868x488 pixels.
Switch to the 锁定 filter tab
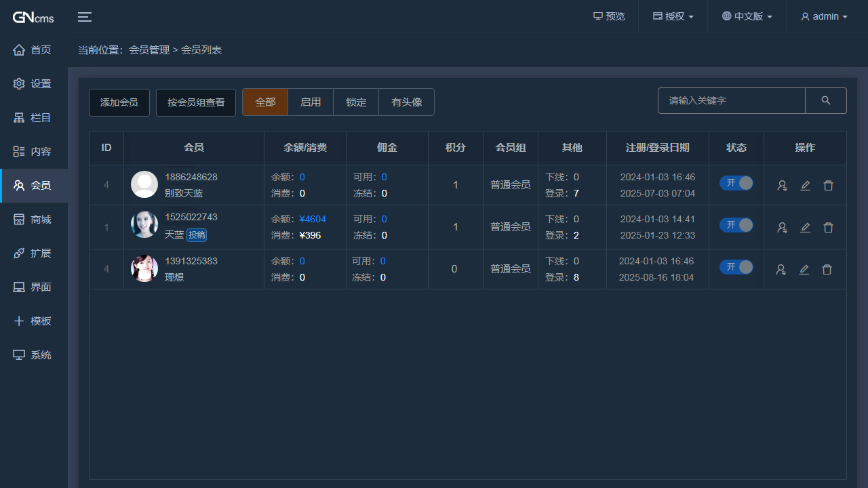[356, 102]
